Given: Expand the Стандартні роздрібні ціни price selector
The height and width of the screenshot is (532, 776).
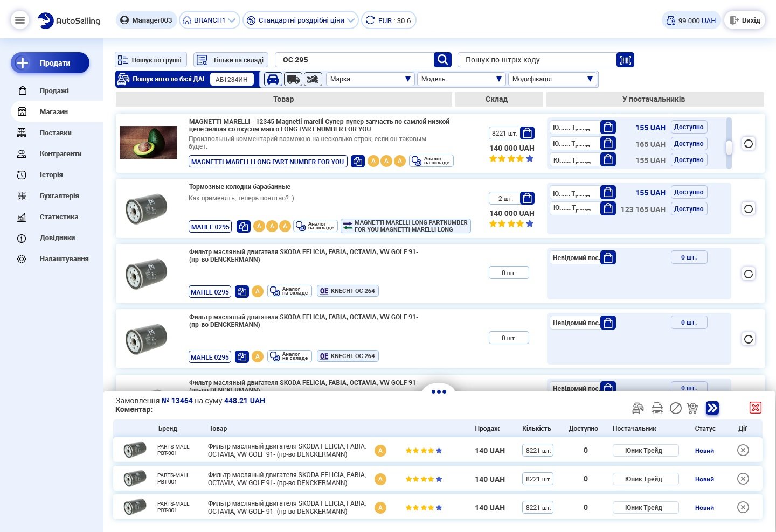Looking at the screenshot, I should click(301, 20).
